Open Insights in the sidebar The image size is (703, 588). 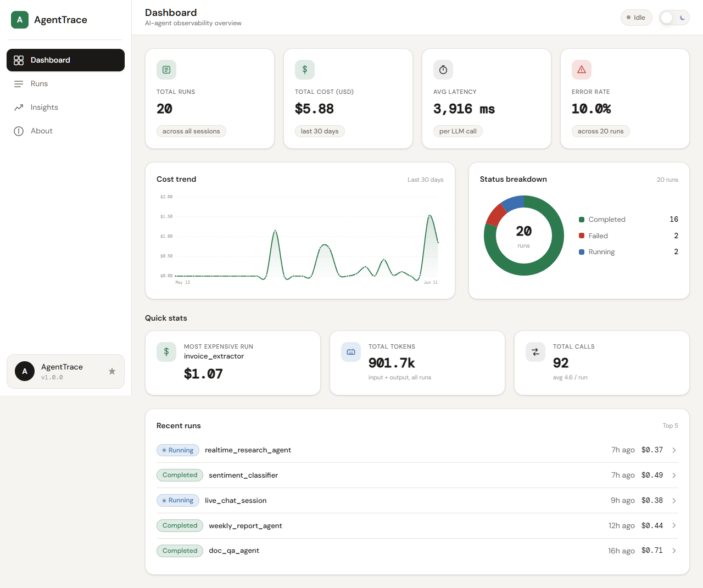click(x=65, y=107)
